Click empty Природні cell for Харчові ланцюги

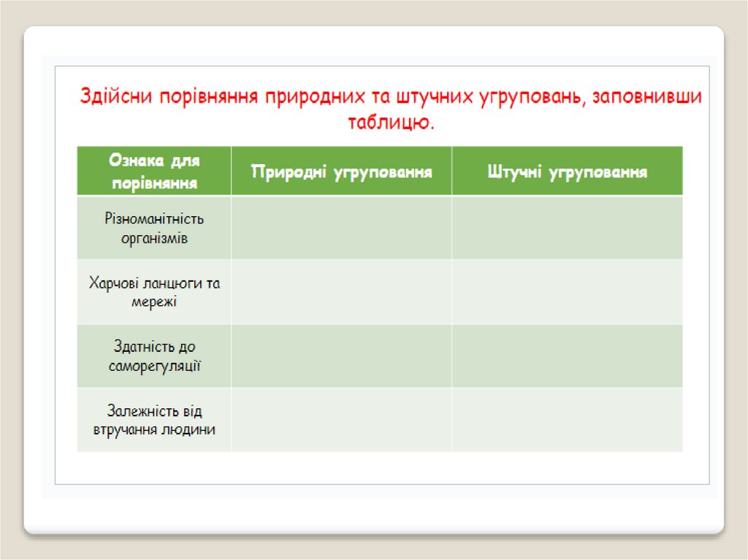(x=342, y=292)
